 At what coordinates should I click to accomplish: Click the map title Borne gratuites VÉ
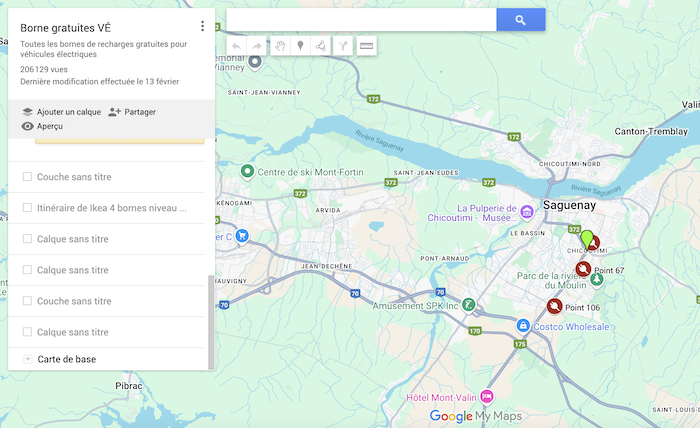[x=65, y=27]
